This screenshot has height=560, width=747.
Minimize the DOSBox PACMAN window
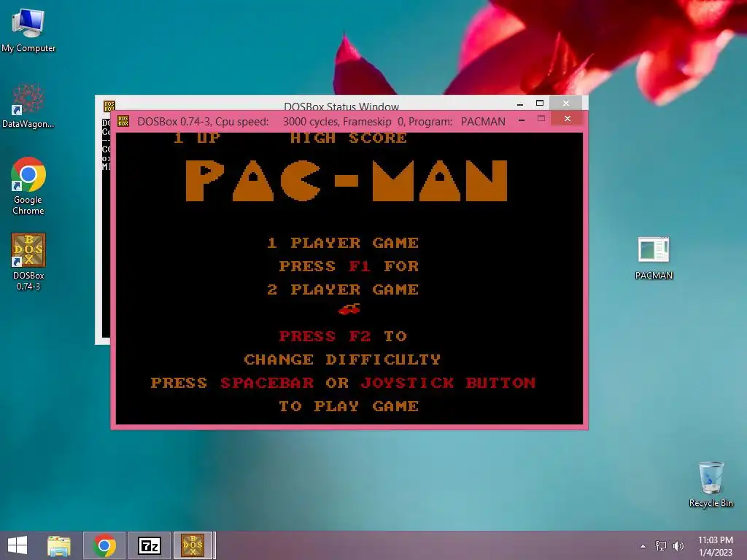(x=522, y=120)
